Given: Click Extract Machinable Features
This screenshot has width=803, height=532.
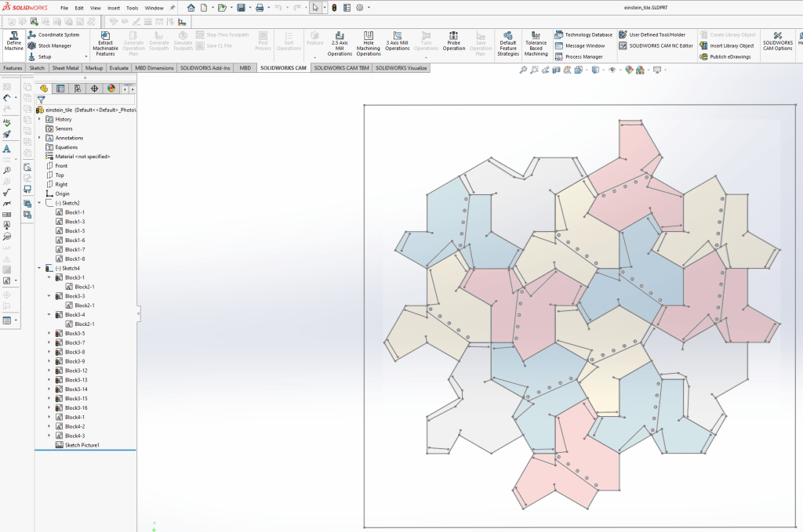Looking at the screenshot, I should (x=105, y=44).
